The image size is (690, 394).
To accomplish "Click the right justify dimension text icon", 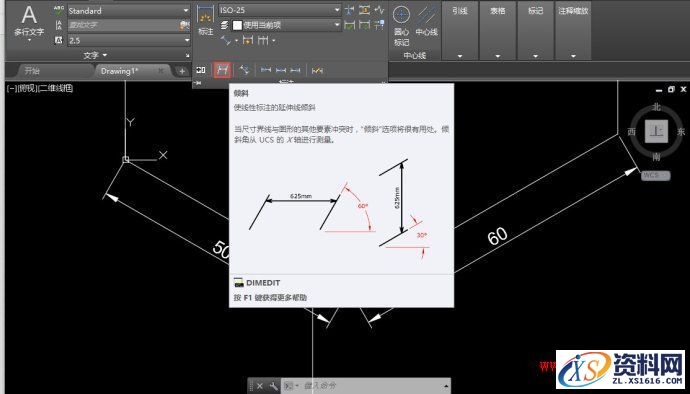I will point(295,70).
